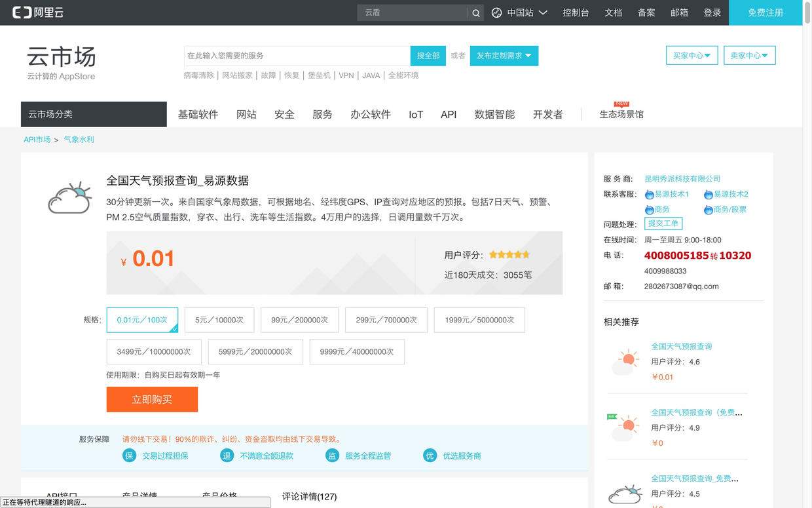Viewport: 812px width, 508px height.
Task: Open the API category in navigation
Action: [449, 114]
